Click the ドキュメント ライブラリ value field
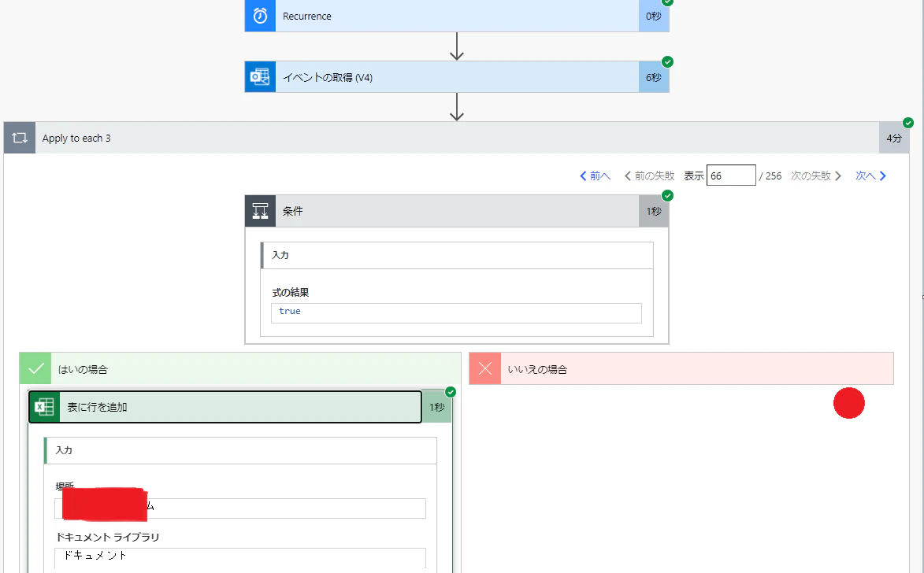Screen dimensions: 924x573 tap(239, 558)
